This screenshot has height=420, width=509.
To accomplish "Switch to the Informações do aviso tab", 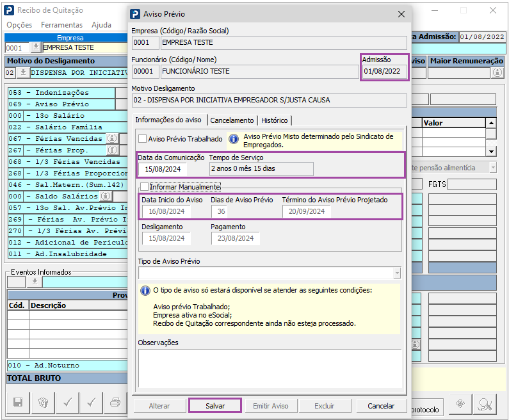I will (x=168, y=120).
